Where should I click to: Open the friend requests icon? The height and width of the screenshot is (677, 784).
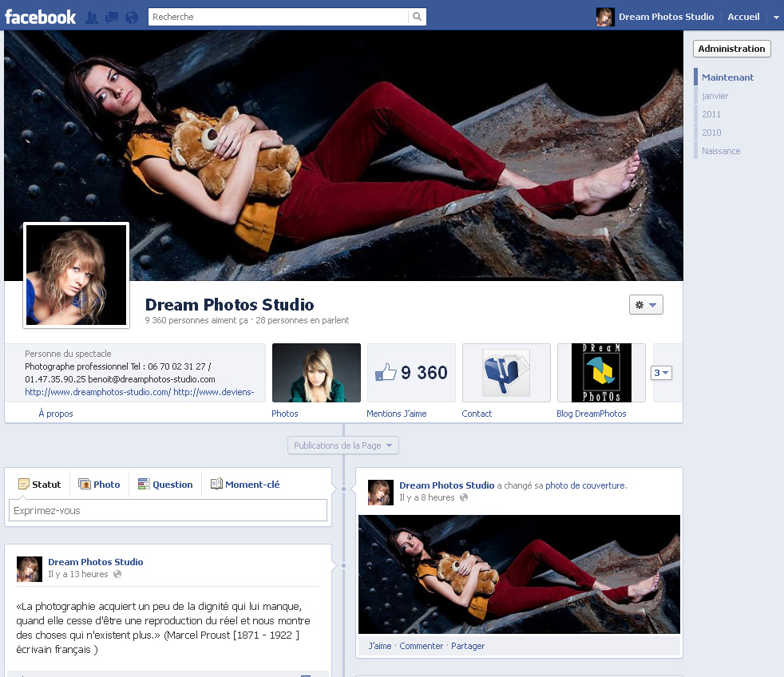click(92, 18)
